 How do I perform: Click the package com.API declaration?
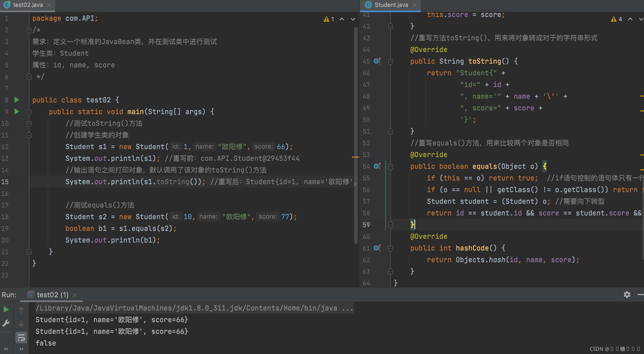[65, 18]
